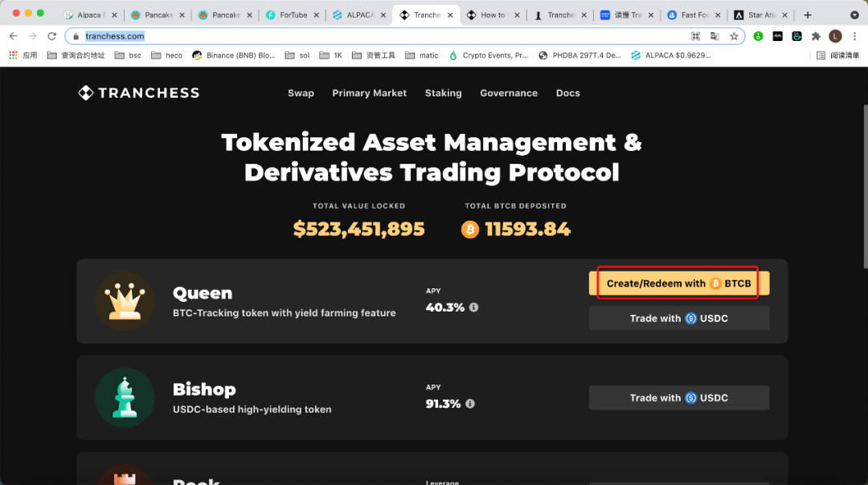Click the browser forward arrow
This screenshot has height=485, width=868.
33,36
